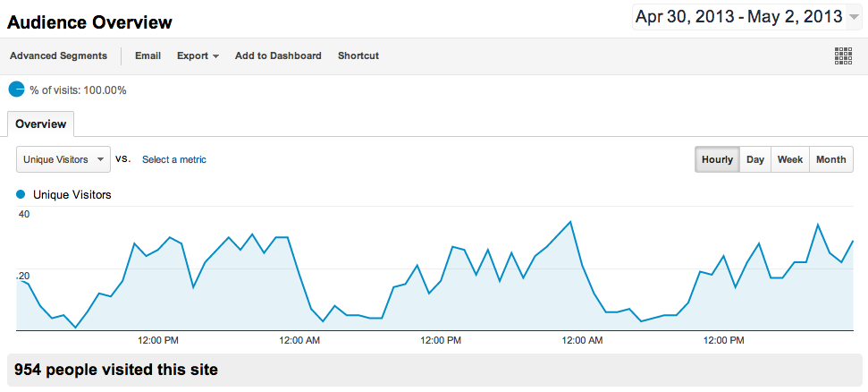This screenshot has height=392, width=868.
Task: Open the grid apps icon in toolbar
Action: (x=843, y=56)
